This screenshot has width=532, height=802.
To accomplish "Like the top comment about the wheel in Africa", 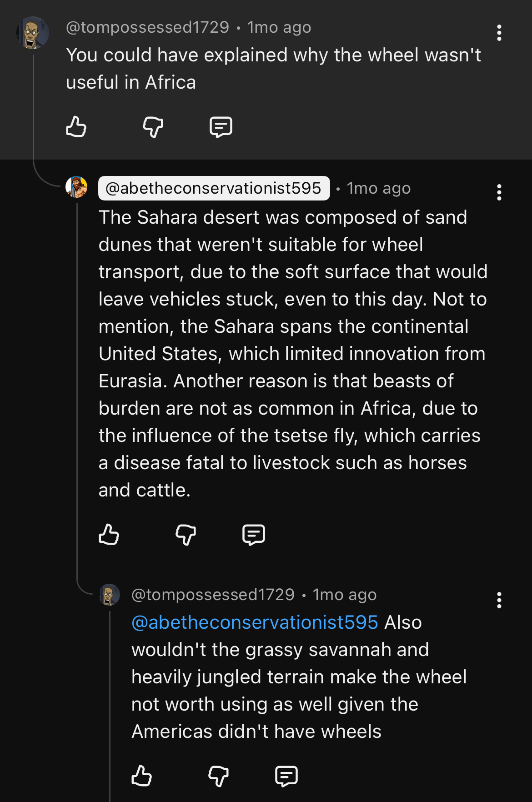I will click(x=76, y=126).
